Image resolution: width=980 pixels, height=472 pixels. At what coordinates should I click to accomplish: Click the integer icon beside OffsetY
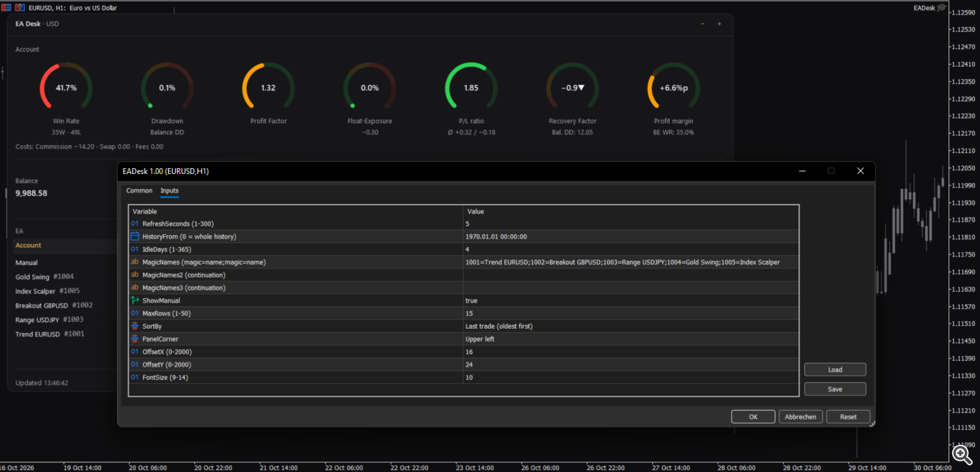[135, 364]
